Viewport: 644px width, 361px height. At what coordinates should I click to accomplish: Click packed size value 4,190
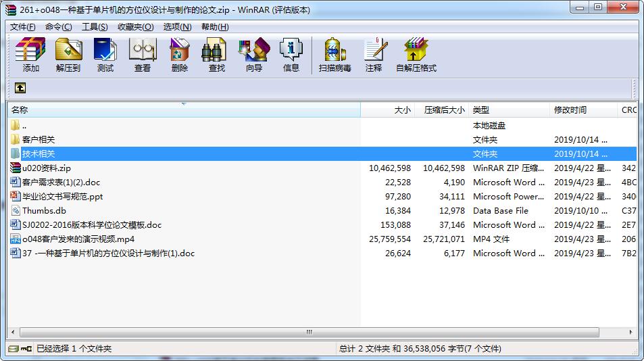click(x=454, y=183)
